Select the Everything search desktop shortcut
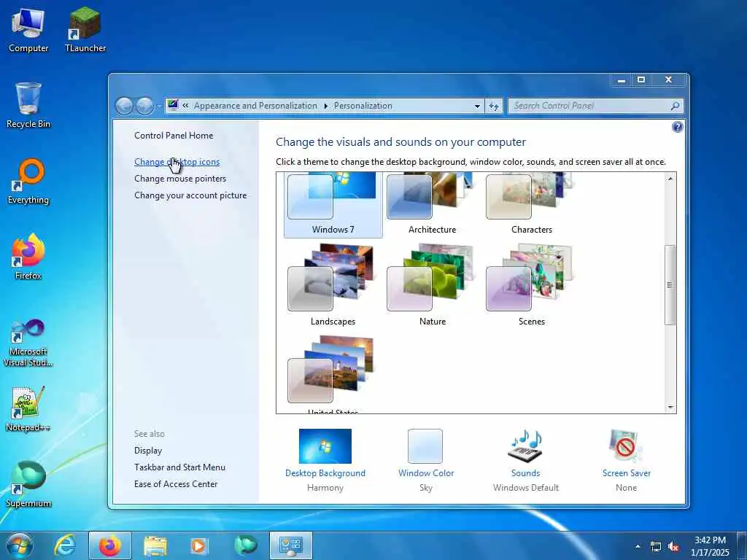 click(28, 182)
